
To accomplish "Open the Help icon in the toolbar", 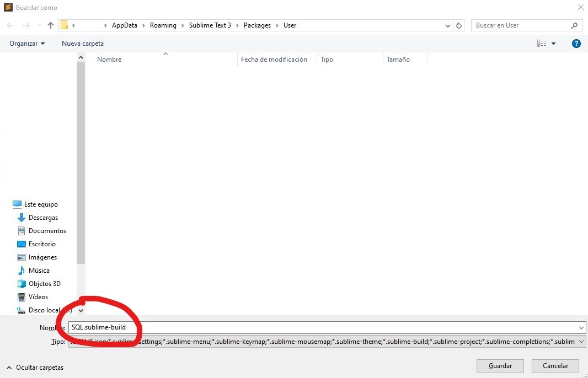I will pos(576,43).
